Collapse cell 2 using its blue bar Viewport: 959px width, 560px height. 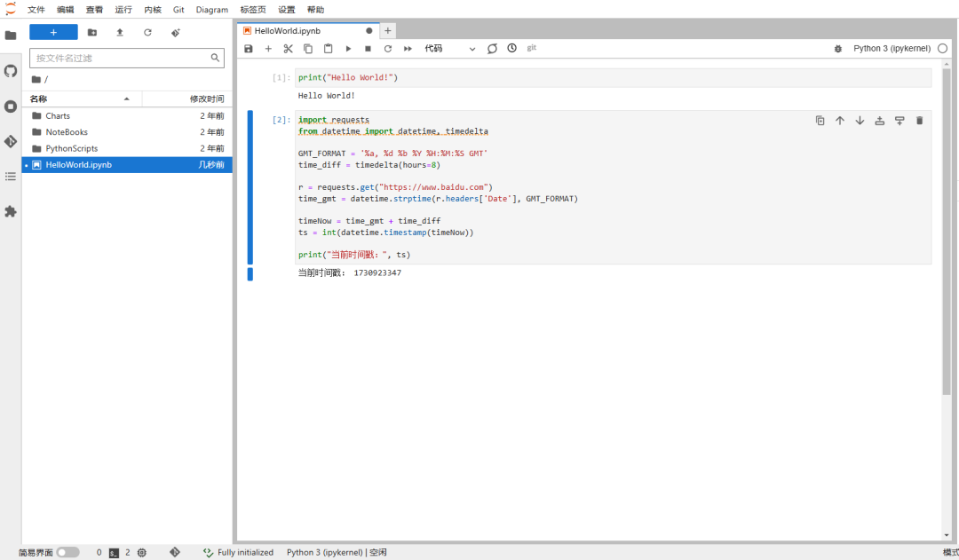tap(250, 187)
